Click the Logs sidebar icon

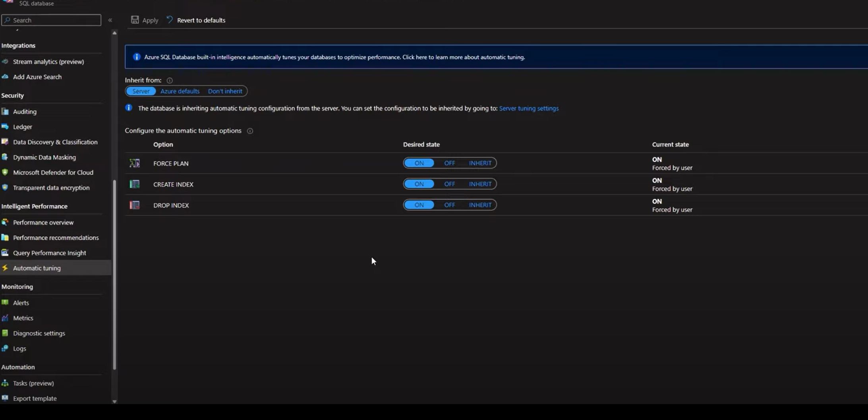point(5,348)
